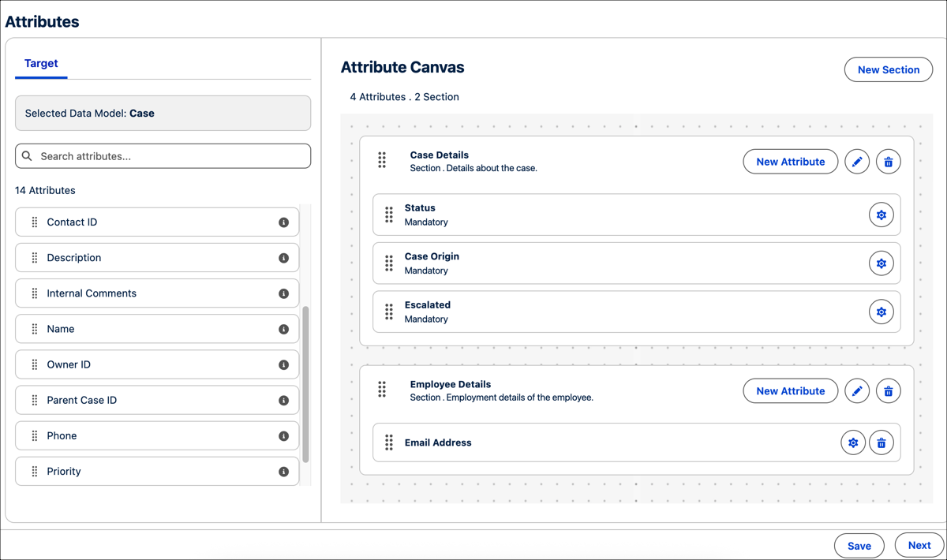Select the Escalated attribute name

(428, 305)
